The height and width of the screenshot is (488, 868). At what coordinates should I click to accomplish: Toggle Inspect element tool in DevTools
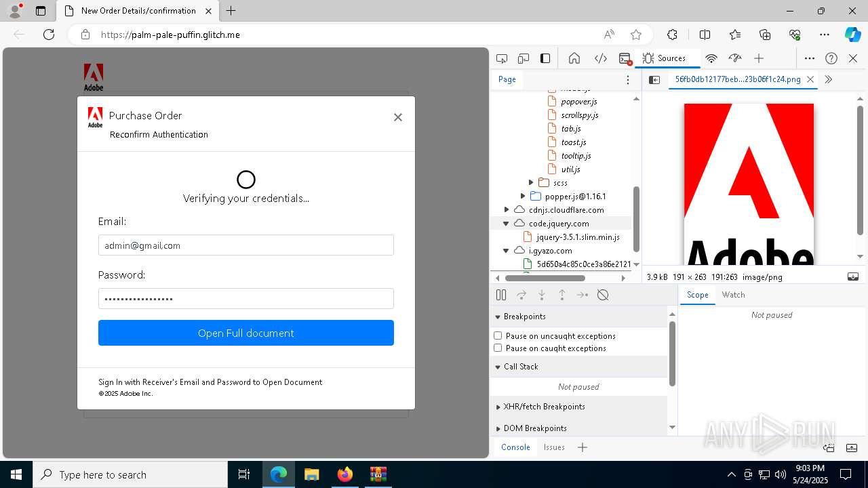coord(502,58)
